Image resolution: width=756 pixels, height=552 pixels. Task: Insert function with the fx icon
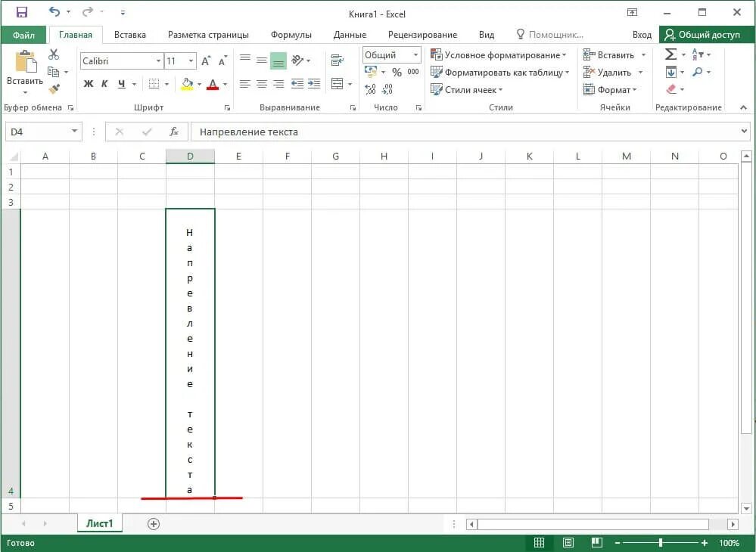174,132
